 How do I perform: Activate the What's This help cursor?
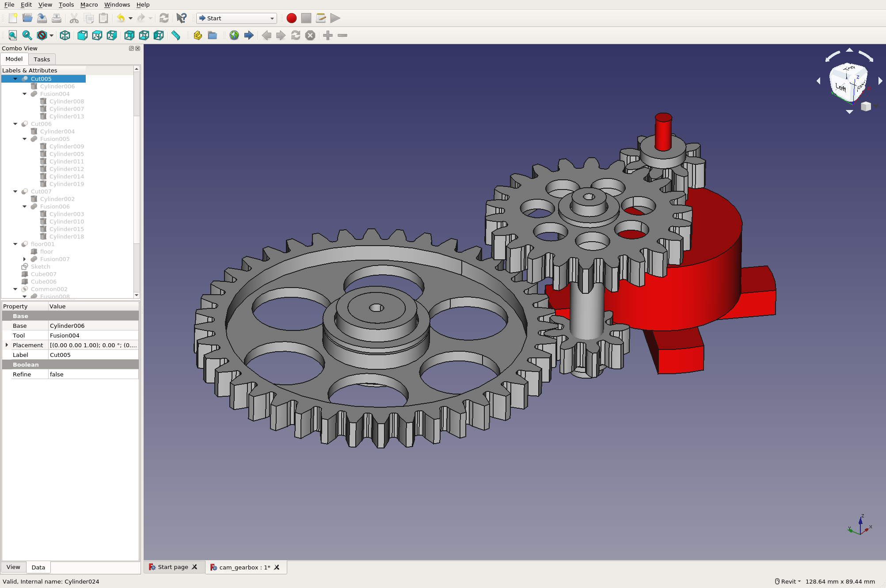tap(182, 18)
